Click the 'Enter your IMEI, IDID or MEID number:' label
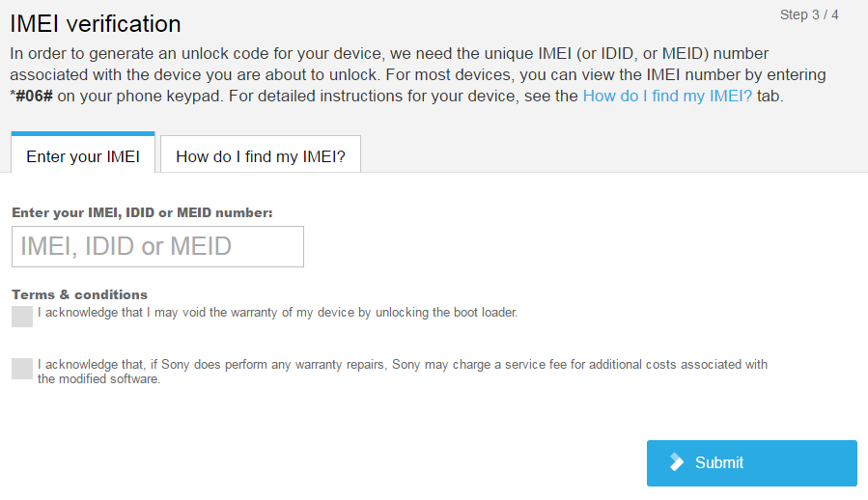 142,212
